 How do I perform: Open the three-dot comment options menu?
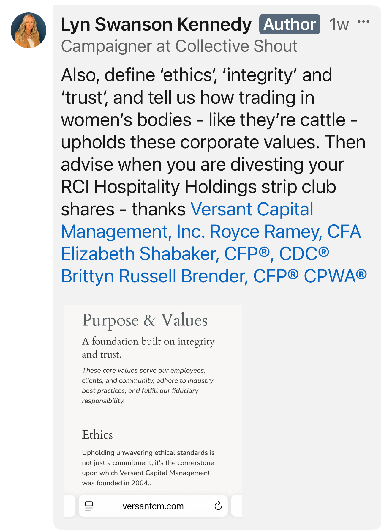pyautogui.click(x=363, y=22)
